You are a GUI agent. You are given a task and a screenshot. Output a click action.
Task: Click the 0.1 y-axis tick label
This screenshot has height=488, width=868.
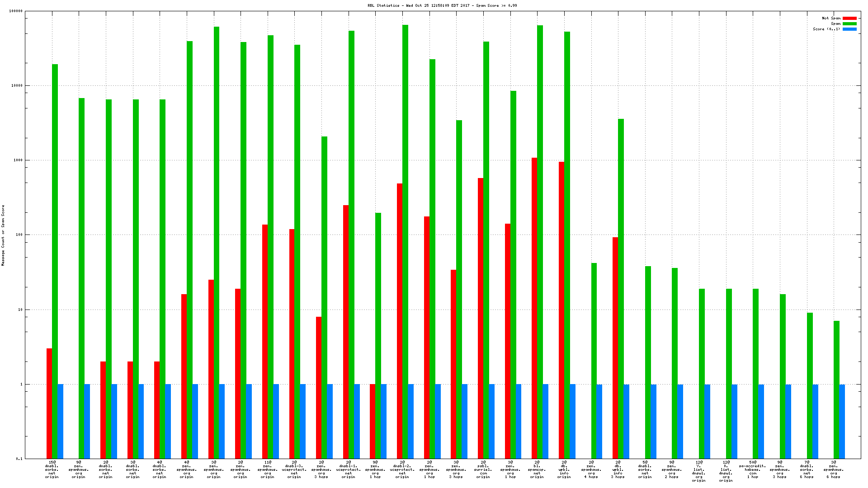point(19,459)
